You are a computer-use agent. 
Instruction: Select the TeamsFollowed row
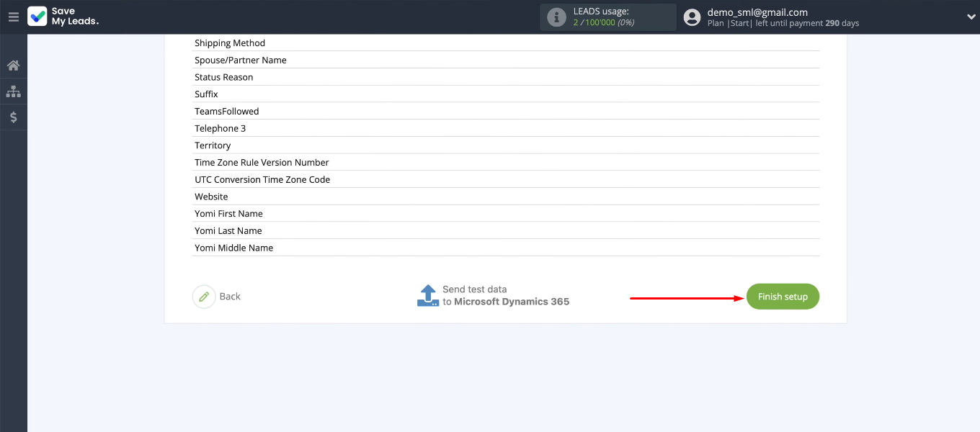pyautogui.click(x=507, y=112)
